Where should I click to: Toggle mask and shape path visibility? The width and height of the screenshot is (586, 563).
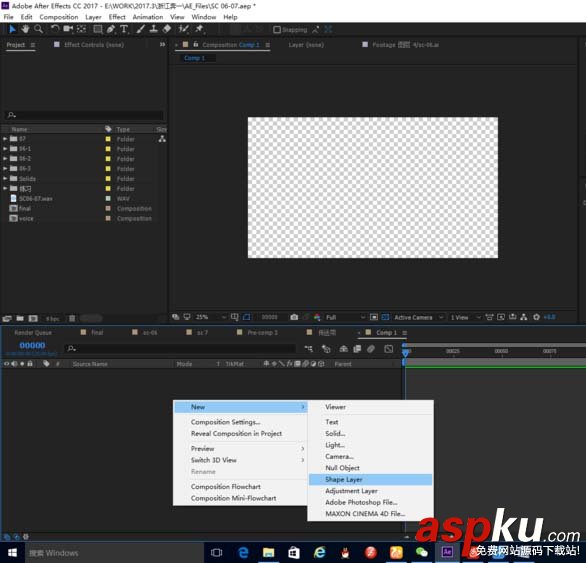pos(247,317)
